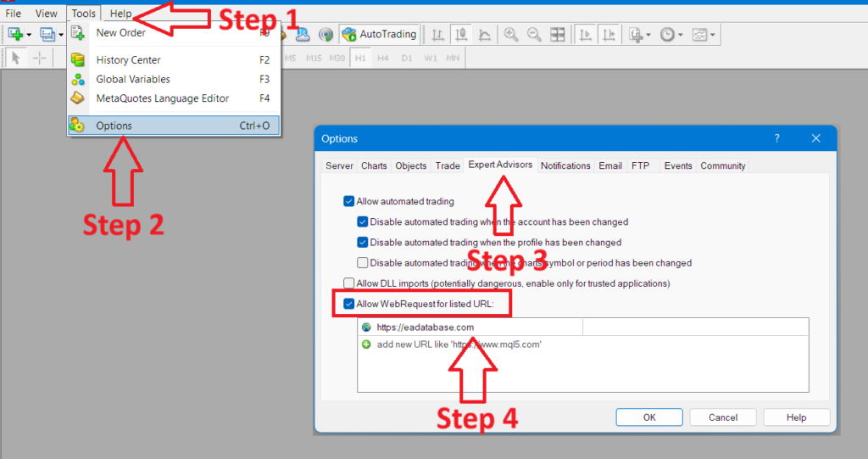Click the Indicators list icon
Image resolution: width=868 pixels, height=459 pixels.
636,35
